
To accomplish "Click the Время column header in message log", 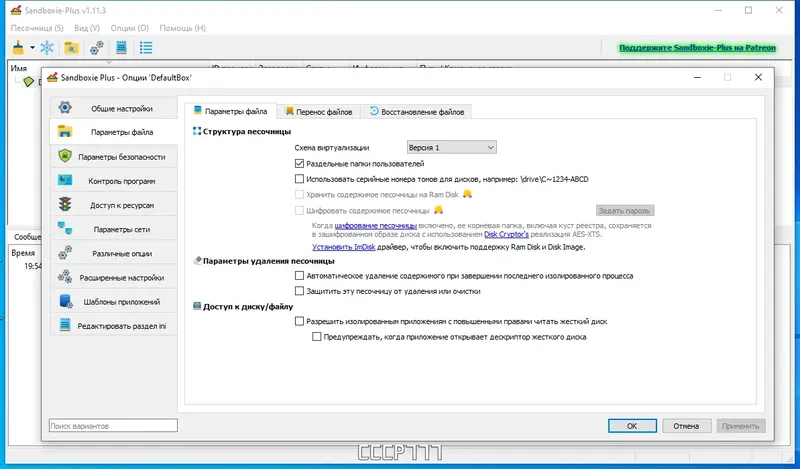I will click(x=23, y=253).
